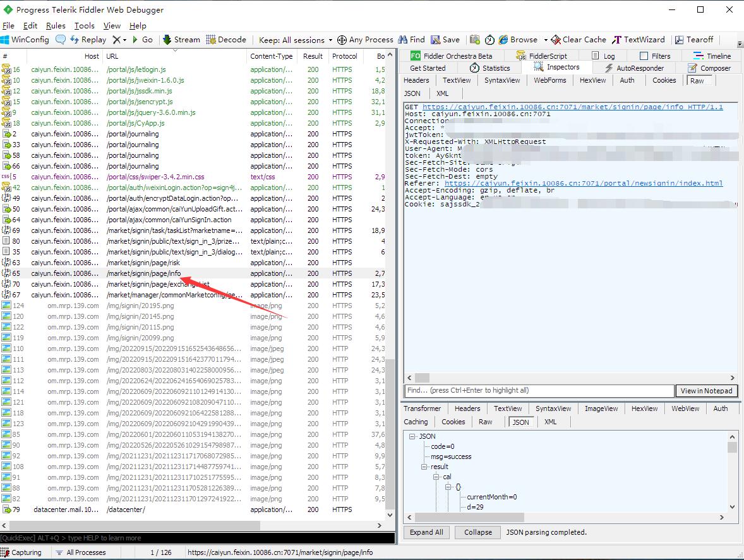Sort sessions by Content-Type column header
744x560 pixels.
272,56
